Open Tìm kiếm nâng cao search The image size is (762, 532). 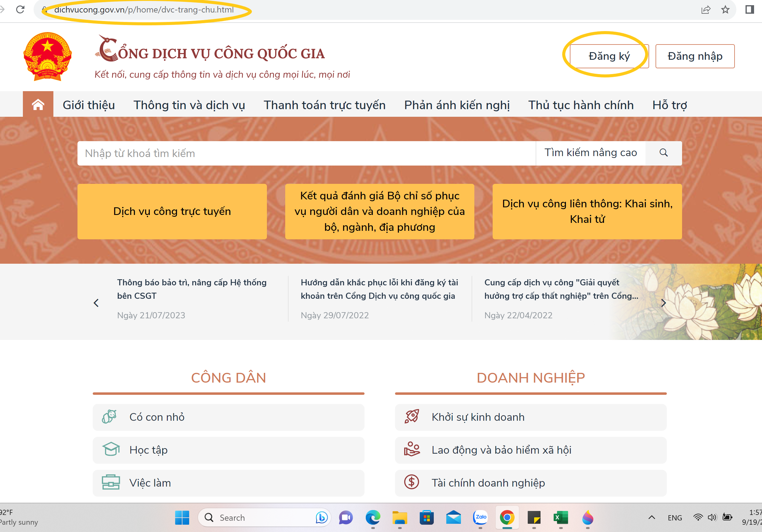[591, 153]
